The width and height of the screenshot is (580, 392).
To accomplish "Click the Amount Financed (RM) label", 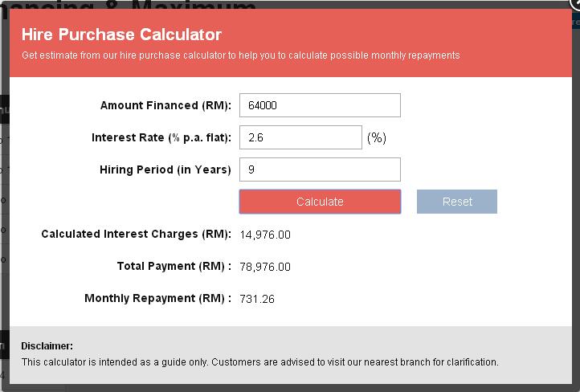I will 165,105.
